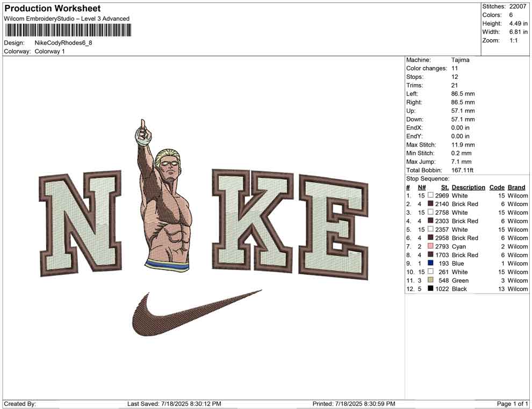Click the barcode image in the header
Screen dimensions: 532x409
(x=68, y=30)
